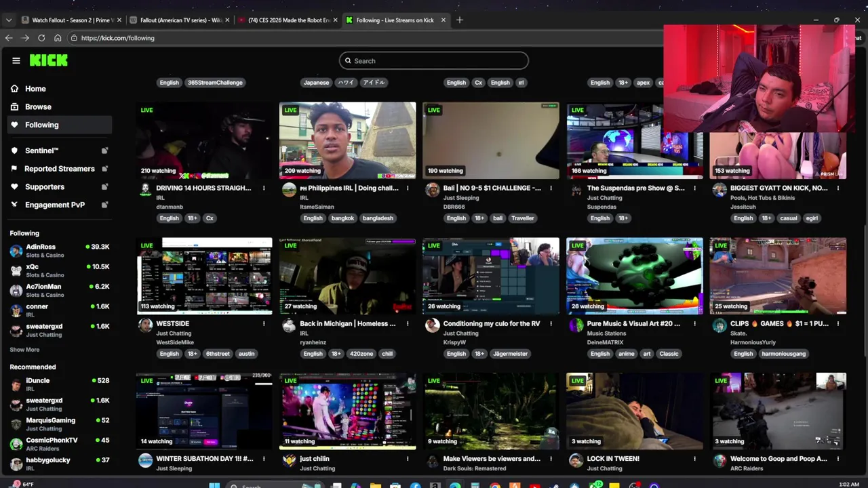Open Sentinel in sidebar
This screenshot has width=868, height=488.
coord(42,150)
